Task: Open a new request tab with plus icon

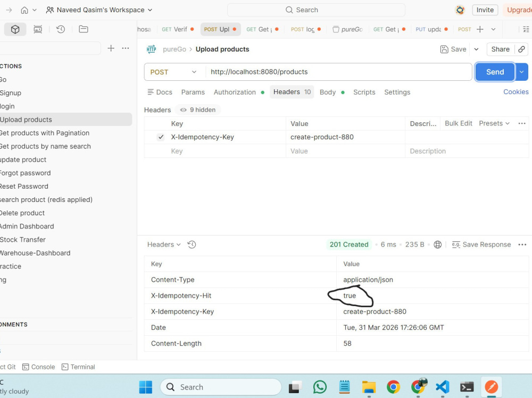Action: point(480,29)
